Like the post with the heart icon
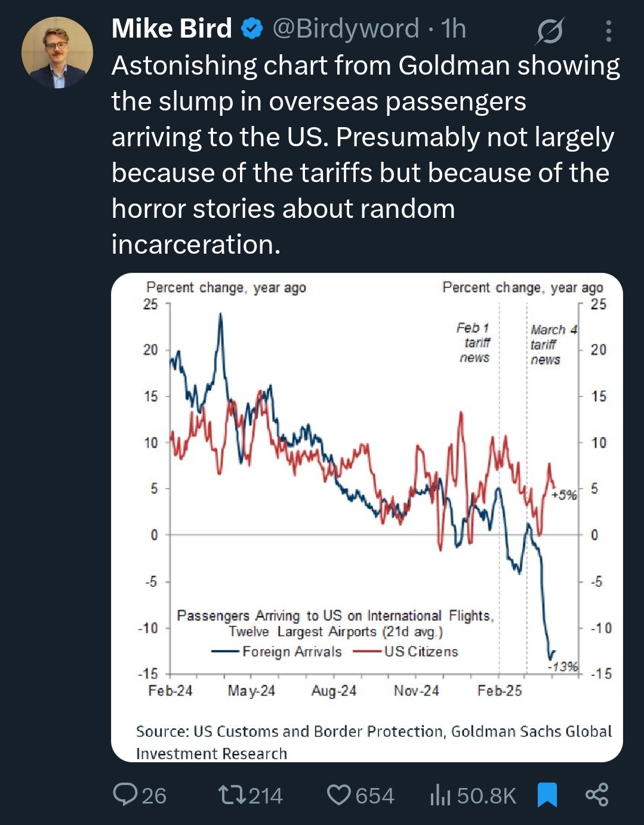This screenshot has width=644, height=825. (x=339, y=795)
